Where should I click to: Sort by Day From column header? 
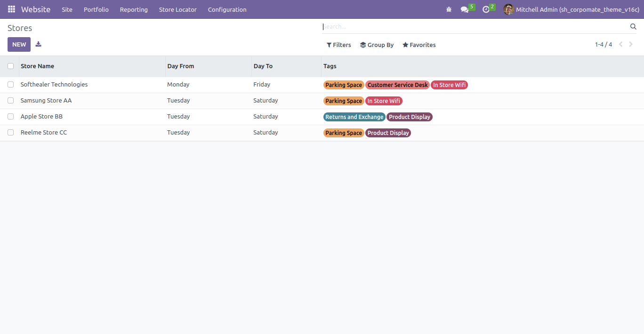click(209, 66)
